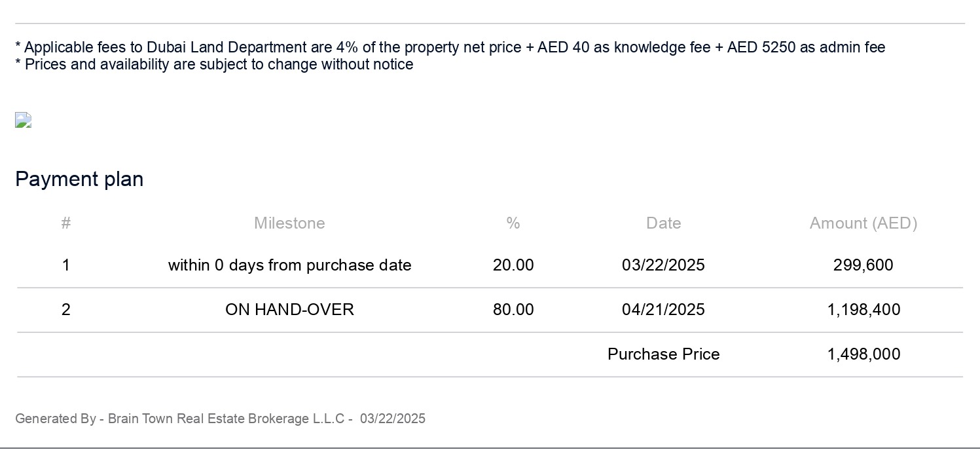
Task: Click the broken image placeholder icon
Action: 24,120
